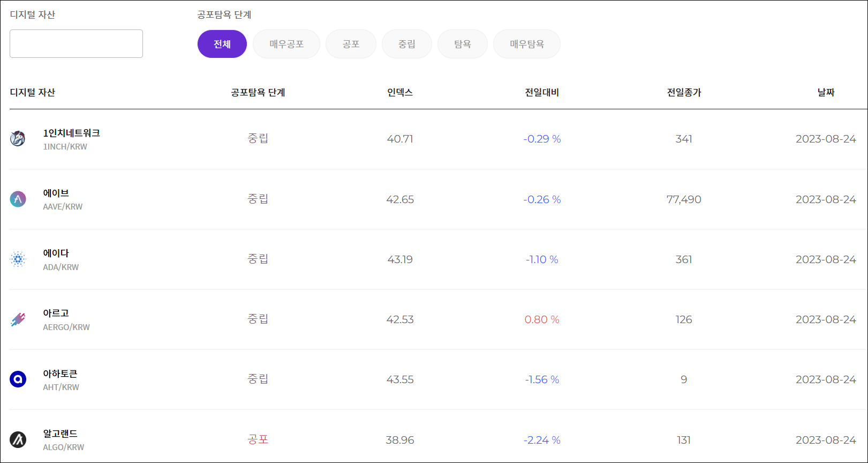
Task: Open the 에이다 asset name
Action: pos(56,253)
